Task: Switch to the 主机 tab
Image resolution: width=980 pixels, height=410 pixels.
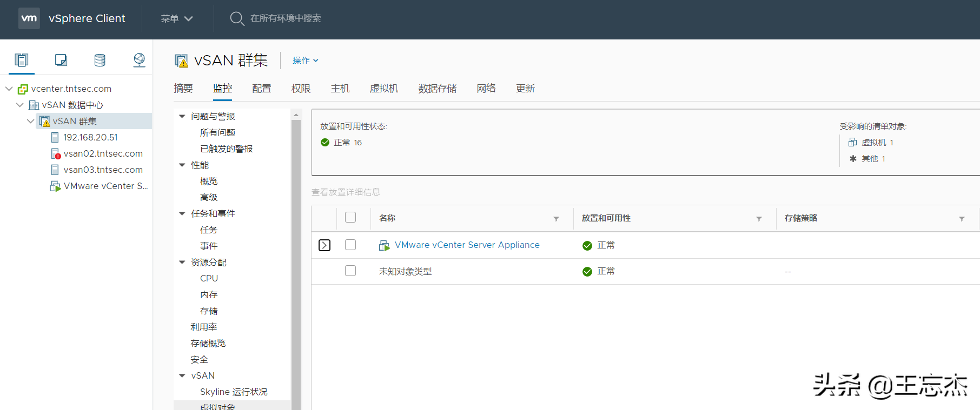Action: pyautogui.click(x=340, y=89)
